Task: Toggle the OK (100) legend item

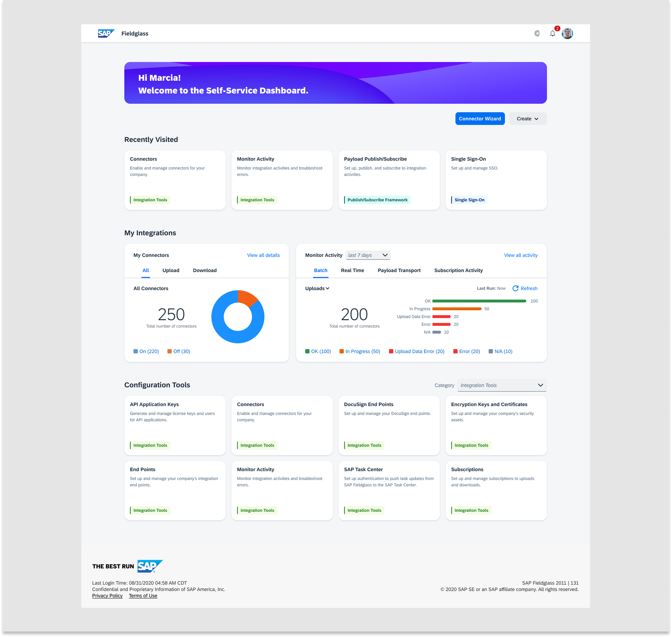Action: click(318, 351)
